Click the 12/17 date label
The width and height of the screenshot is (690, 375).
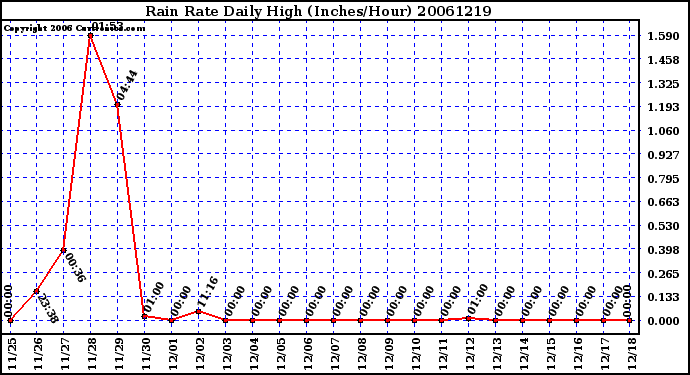click(604, 354)
